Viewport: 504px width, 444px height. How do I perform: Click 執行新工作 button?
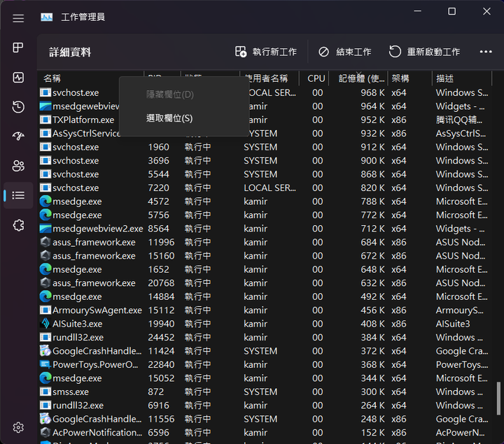266,52
